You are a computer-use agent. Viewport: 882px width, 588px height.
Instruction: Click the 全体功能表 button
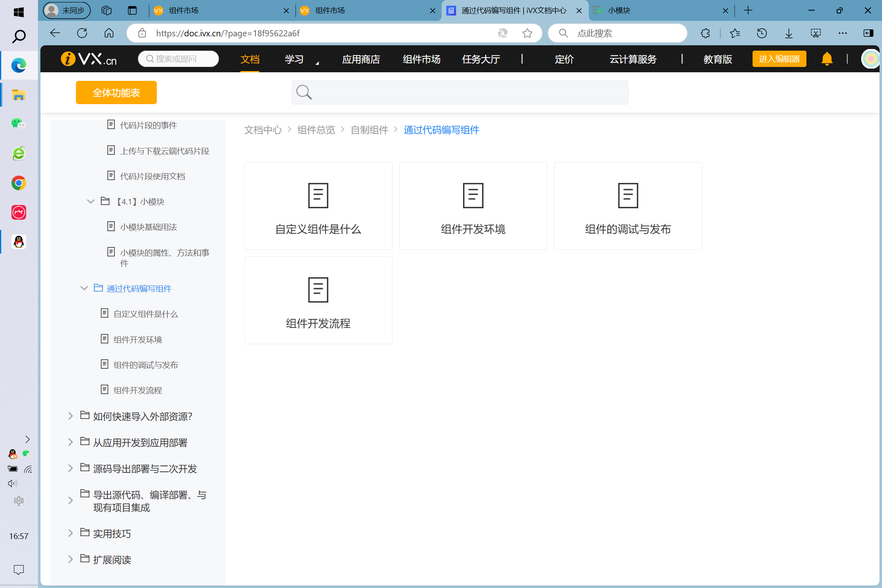[116, 93]
